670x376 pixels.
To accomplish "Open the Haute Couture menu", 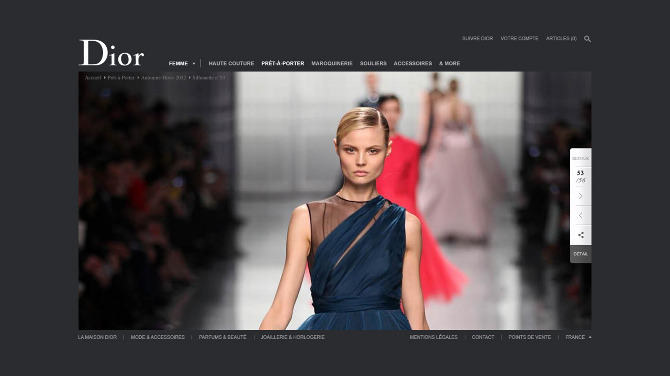I will click(x=231, y=63).
